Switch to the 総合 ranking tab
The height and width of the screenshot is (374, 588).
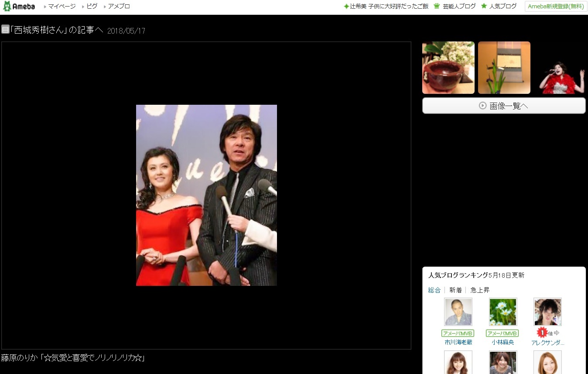click(434, 290)
